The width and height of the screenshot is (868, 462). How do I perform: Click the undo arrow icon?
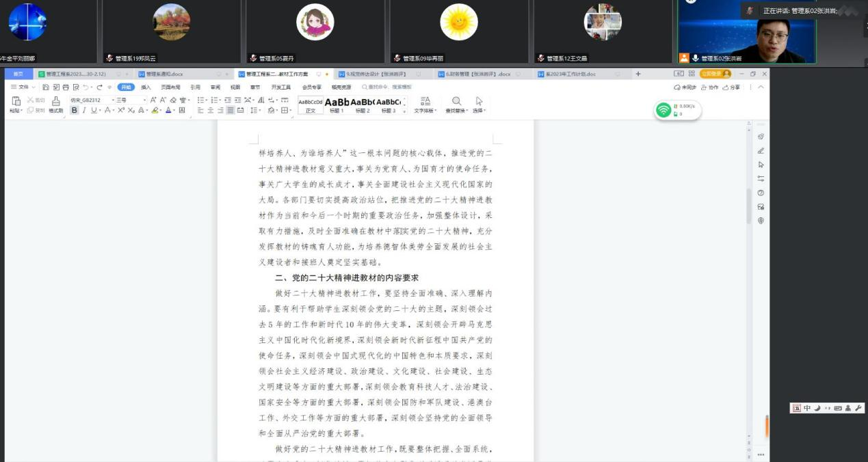(x=86, y=87)
